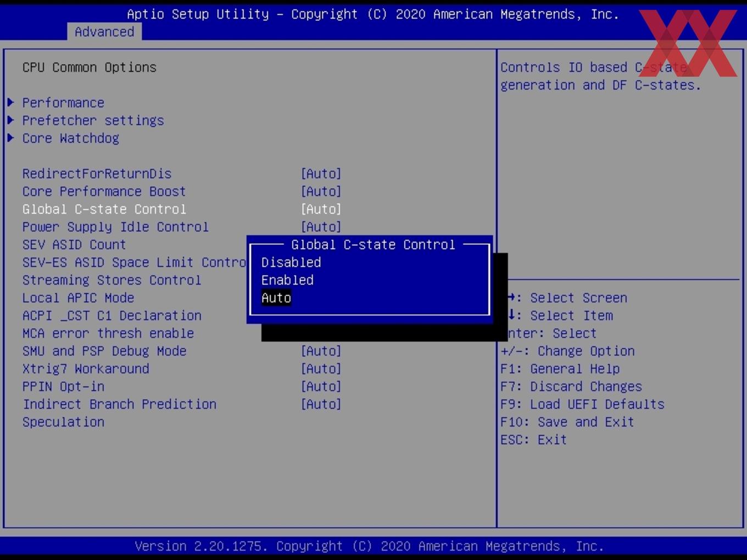Select the MCA error thresh enable option
Viewport: 747px width, 560px height.
click(108, 333)
